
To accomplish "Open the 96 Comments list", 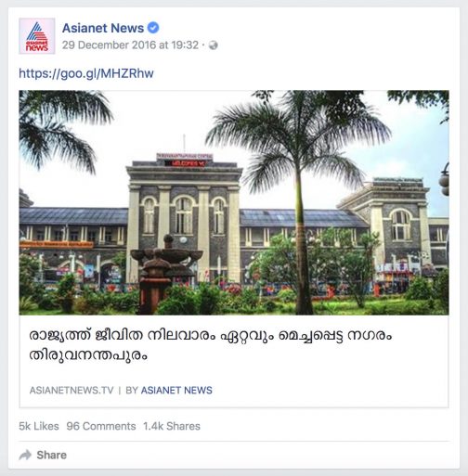I will [101, 426].
